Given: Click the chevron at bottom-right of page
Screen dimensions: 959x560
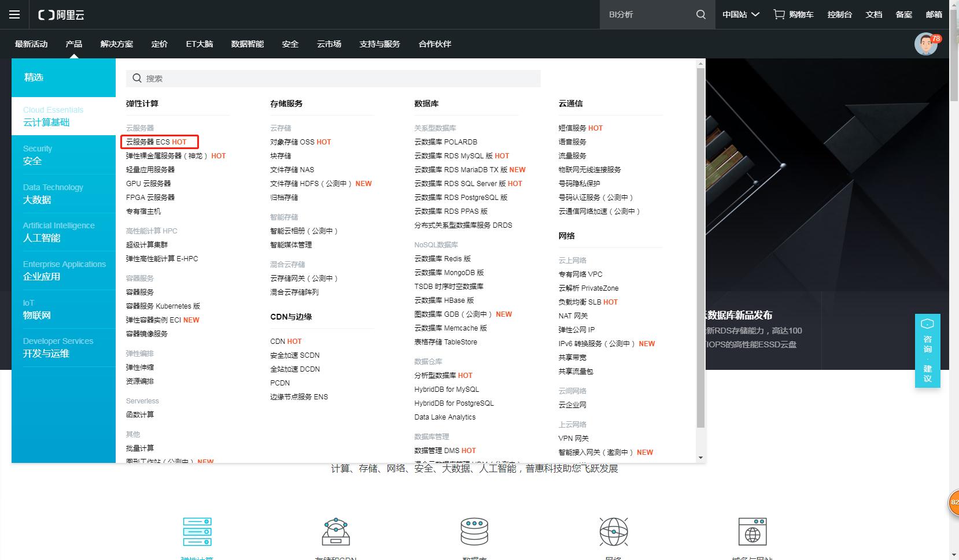Looking at the screenshot, I should 953,553.
